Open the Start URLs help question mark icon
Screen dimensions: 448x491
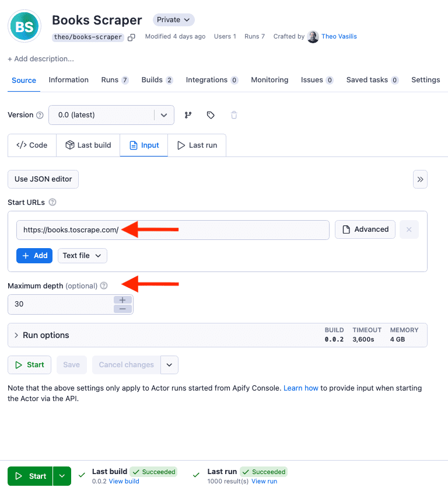coord(52,202)
